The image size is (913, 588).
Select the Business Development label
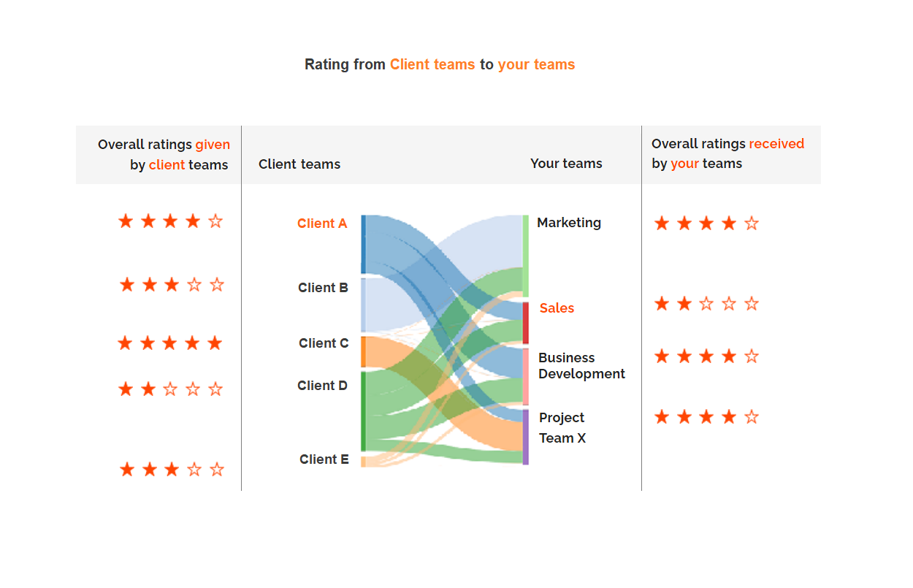pos(581,366)
